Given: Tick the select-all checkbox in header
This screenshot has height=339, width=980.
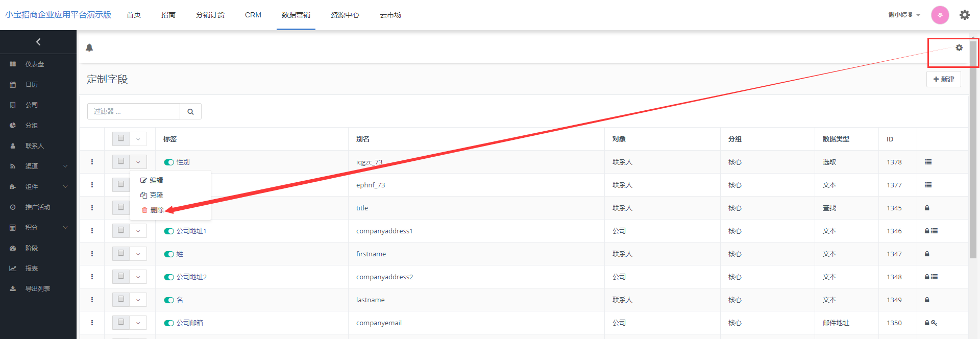Looking at the screenshot, I should [121, 138].
